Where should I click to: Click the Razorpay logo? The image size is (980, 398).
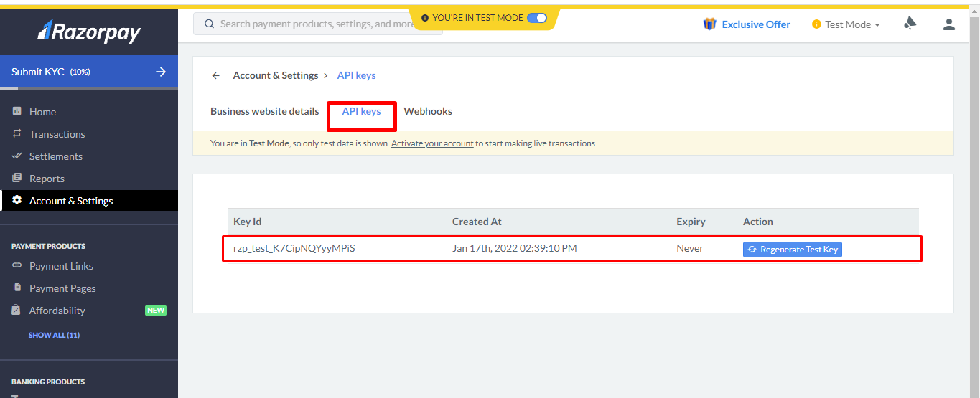click(x=89, y=32)
